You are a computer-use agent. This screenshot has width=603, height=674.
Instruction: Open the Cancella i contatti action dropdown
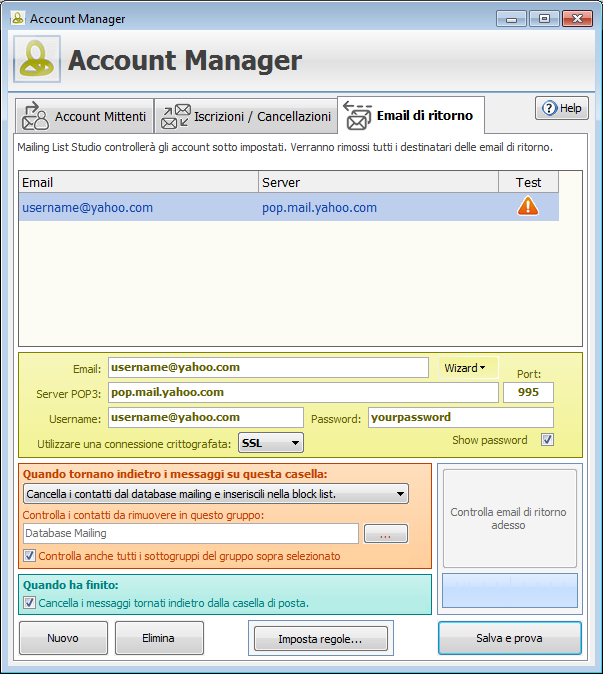(x=215, y=493)
